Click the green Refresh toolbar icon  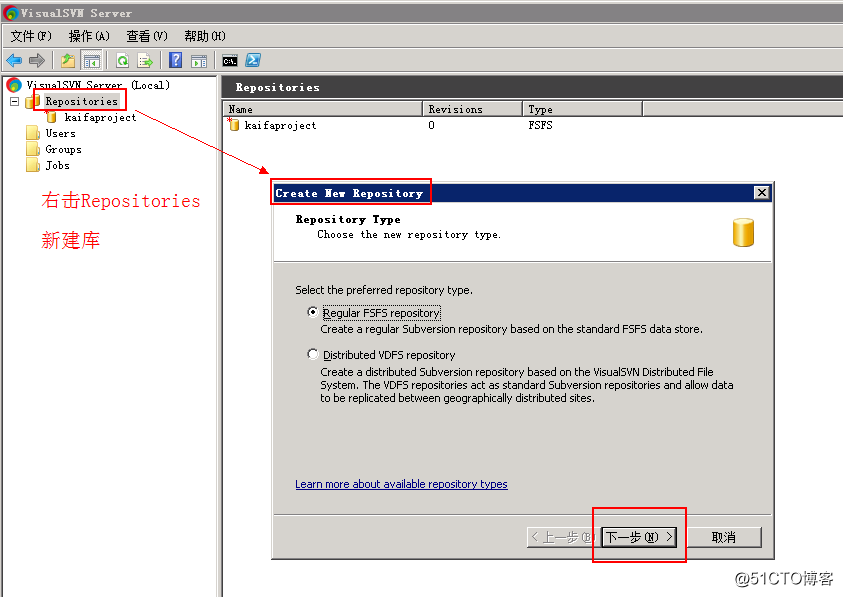pyautogui.click(x=123, y=60)
